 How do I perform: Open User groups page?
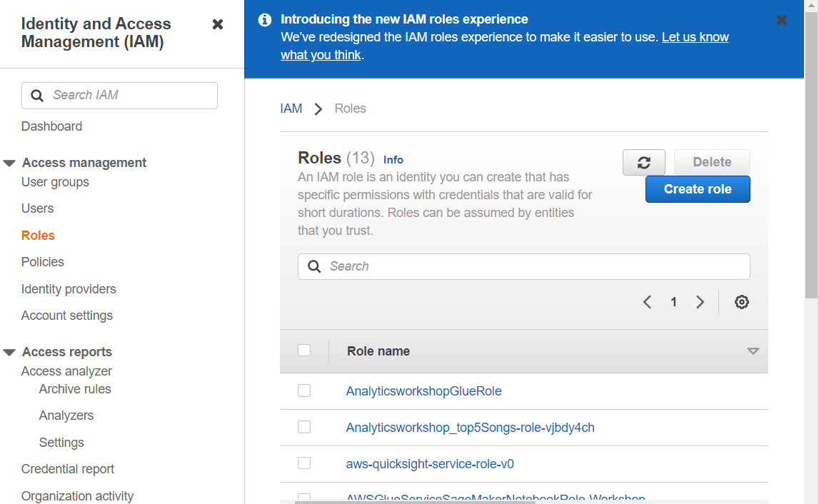55,182
